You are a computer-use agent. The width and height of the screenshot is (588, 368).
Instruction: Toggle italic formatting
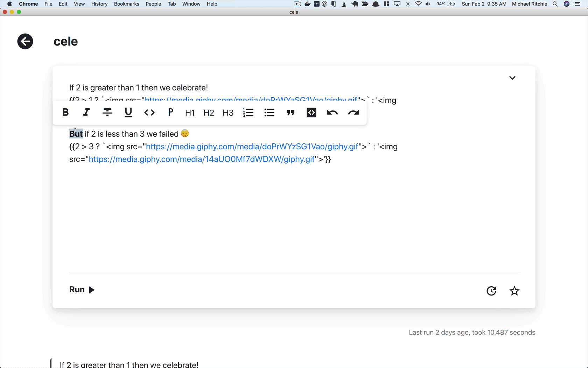coord(86,113)
